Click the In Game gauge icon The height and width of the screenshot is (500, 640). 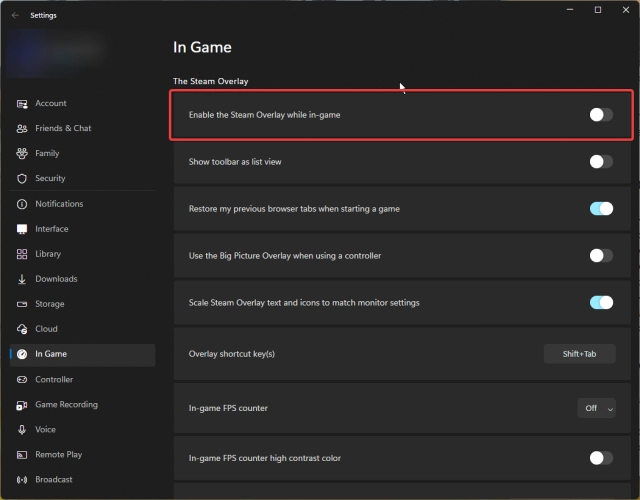22,354
